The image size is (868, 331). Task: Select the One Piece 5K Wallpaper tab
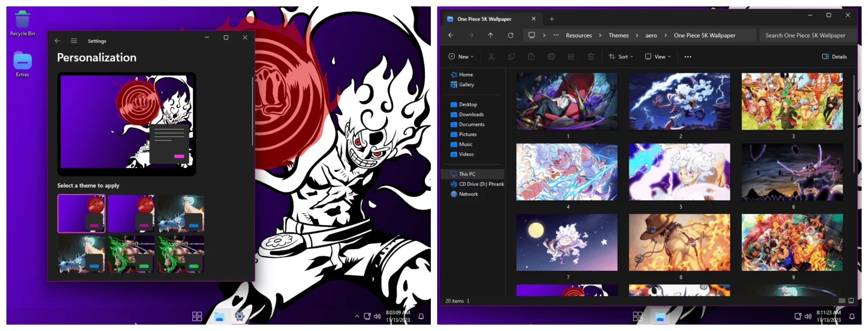click(x=491, y=19)
